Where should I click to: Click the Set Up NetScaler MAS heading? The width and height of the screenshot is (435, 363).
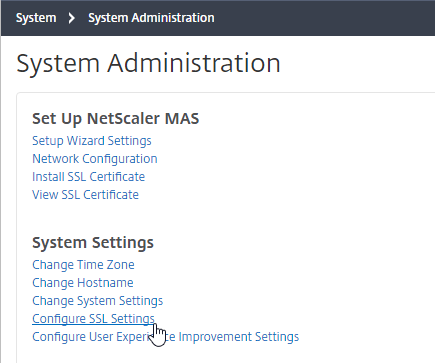(x=116, y=119)
